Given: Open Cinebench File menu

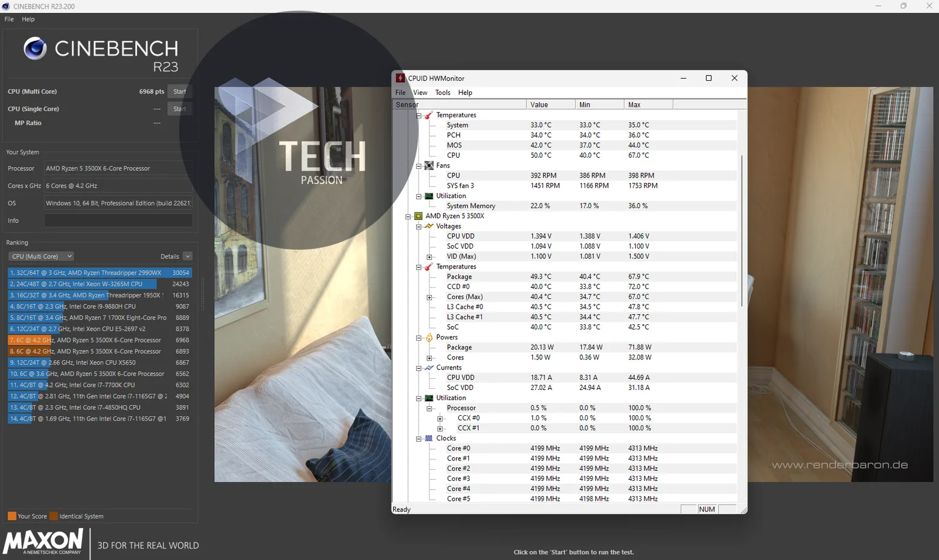Looking at the screenshot, I should click(9, 19).
